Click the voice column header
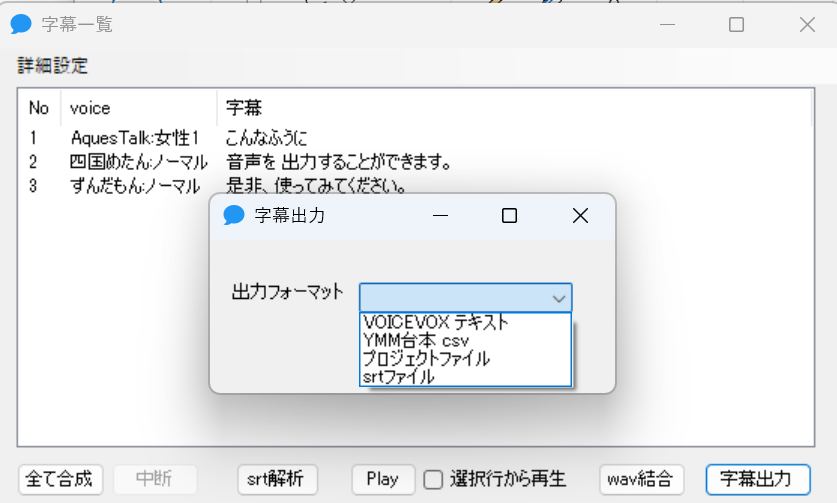This screenshot has width=837, height=503. point(139,108)
